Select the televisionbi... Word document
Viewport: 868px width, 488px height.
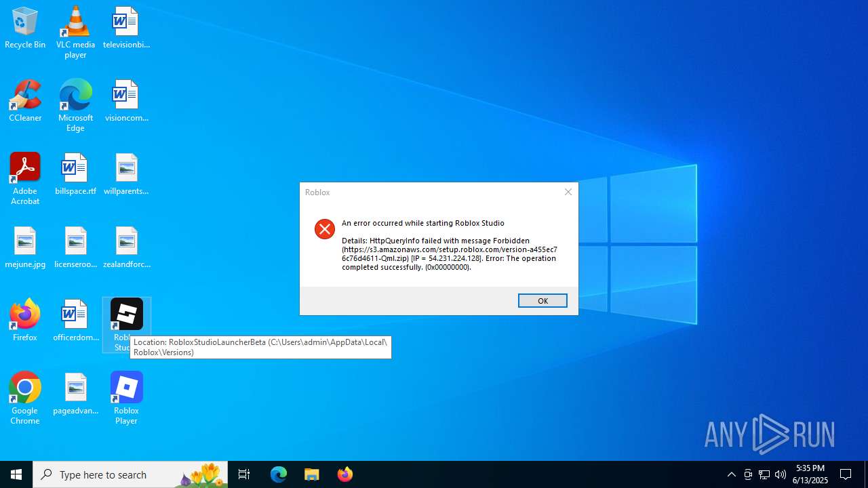click(x=126, y=28)
